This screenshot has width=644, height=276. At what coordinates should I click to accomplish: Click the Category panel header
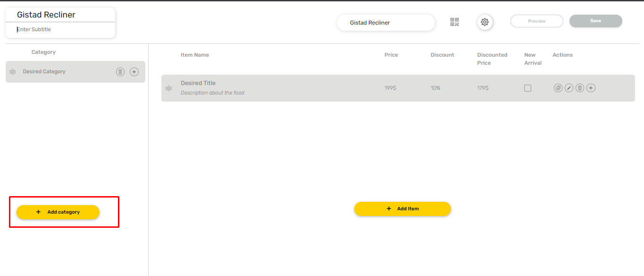(43, 52)
